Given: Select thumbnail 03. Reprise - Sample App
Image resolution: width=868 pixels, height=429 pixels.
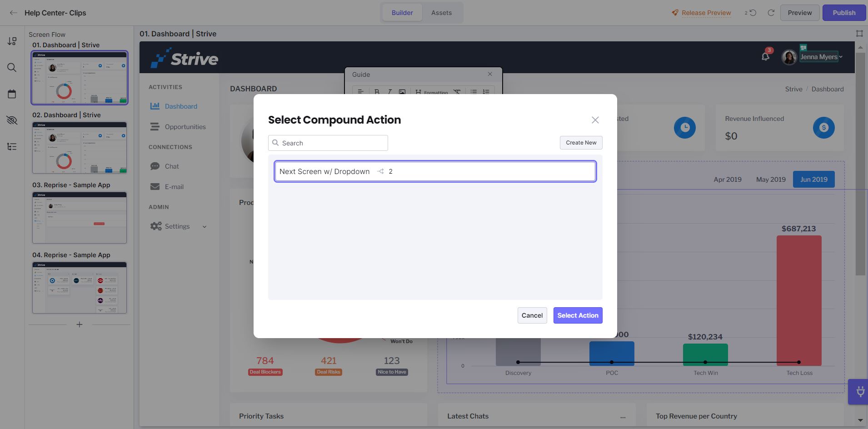Looking at the screenshot, I should click(80, 218).
